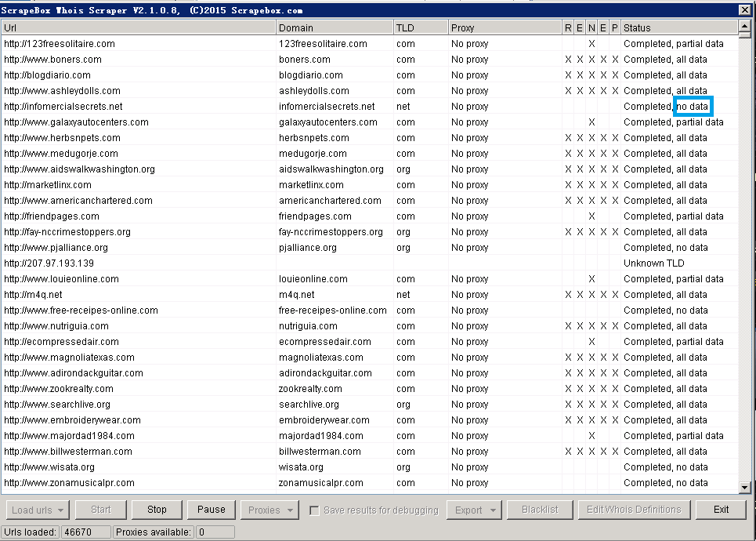Click the R column header
Screen dimensions: 756x541
click(x=568, y=27)
